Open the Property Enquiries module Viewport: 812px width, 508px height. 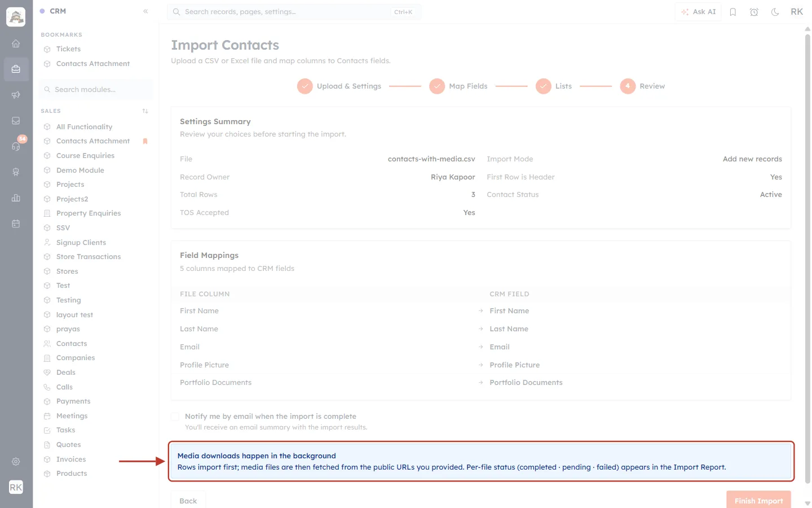pyautogui.click(x=89, y=213)
